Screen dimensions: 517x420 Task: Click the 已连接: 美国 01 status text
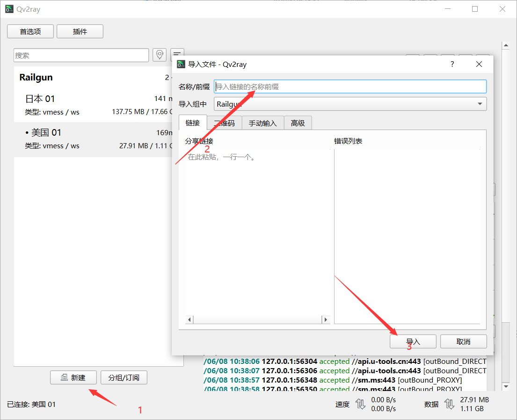click(31, 404)
